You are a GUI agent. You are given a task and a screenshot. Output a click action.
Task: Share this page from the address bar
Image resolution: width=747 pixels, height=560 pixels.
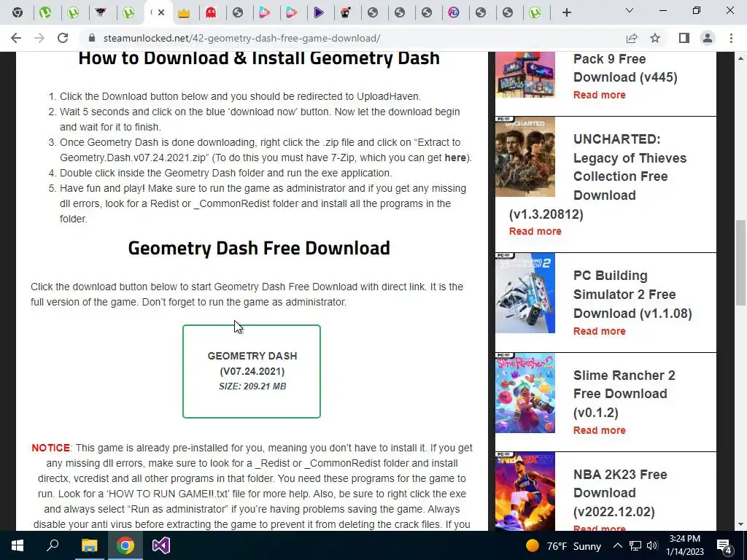[632, 38]
